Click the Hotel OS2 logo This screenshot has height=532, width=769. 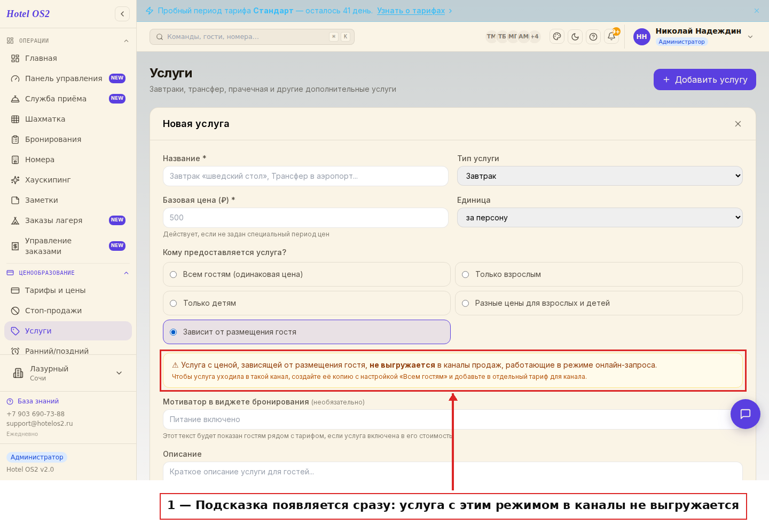point(28,14)
